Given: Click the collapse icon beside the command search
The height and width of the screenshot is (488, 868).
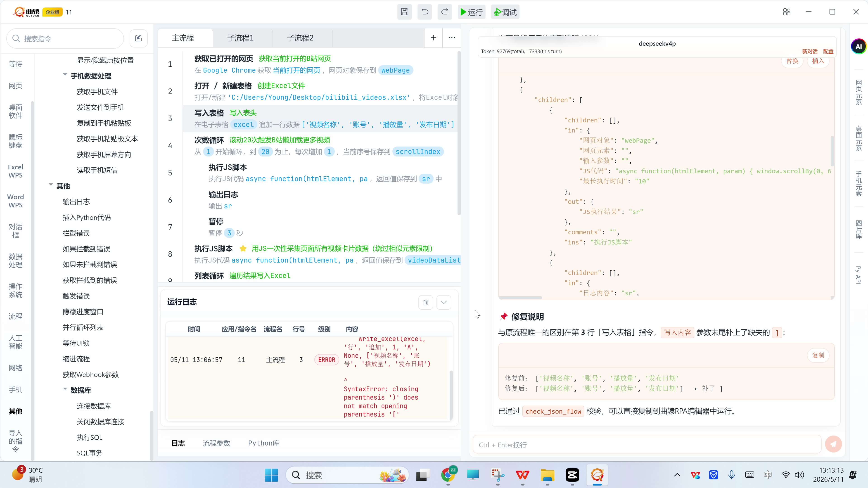Looking at the screenshot, I should point(138,38).
